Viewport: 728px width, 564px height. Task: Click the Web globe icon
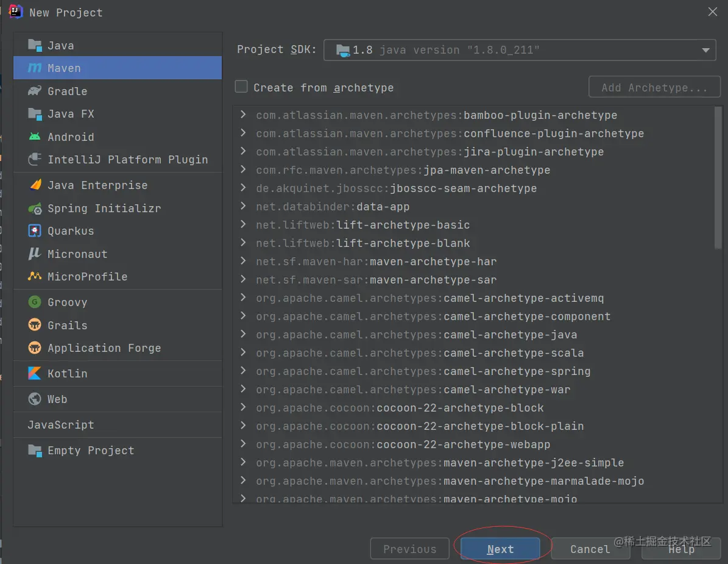(35, 399)
